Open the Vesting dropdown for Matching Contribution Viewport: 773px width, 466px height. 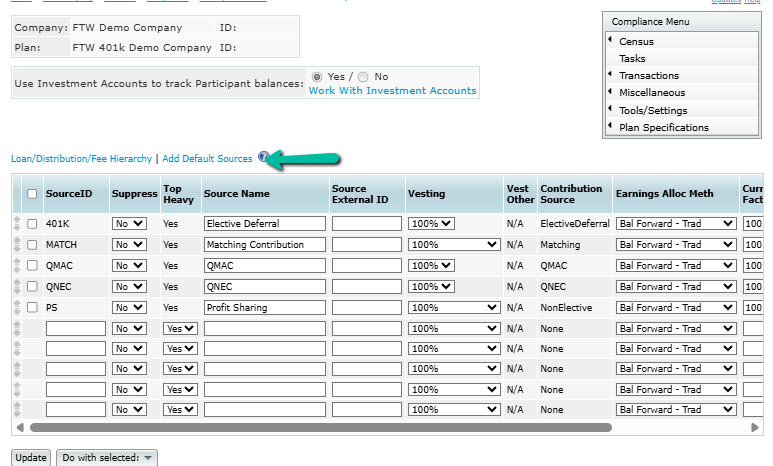click(454, 245)
